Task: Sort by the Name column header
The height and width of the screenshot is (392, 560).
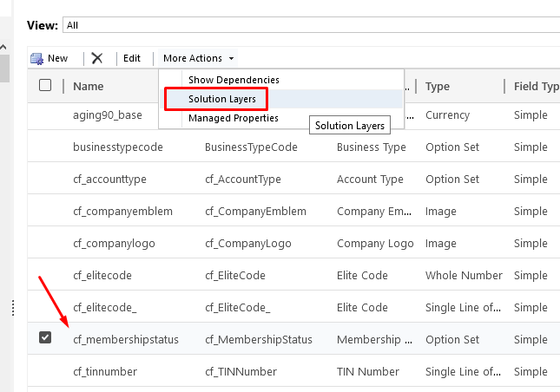Action: pyautogui.click(x=89, y=86)
